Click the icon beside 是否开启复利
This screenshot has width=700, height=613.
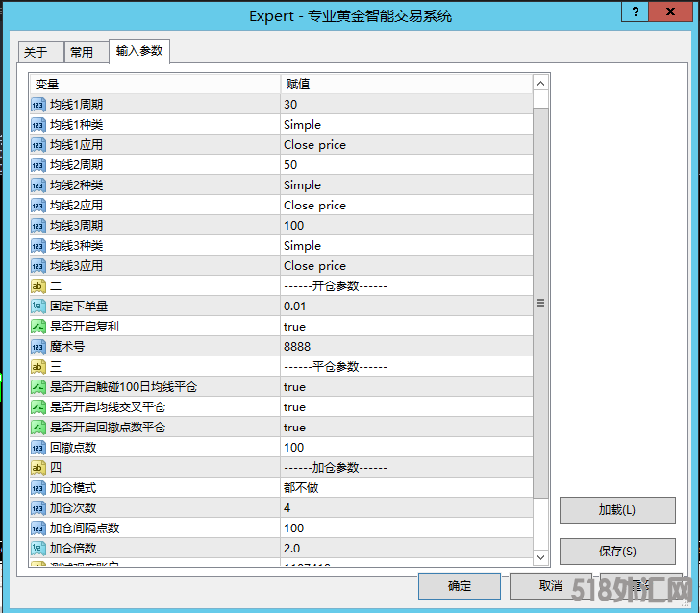tap(38, 327)
